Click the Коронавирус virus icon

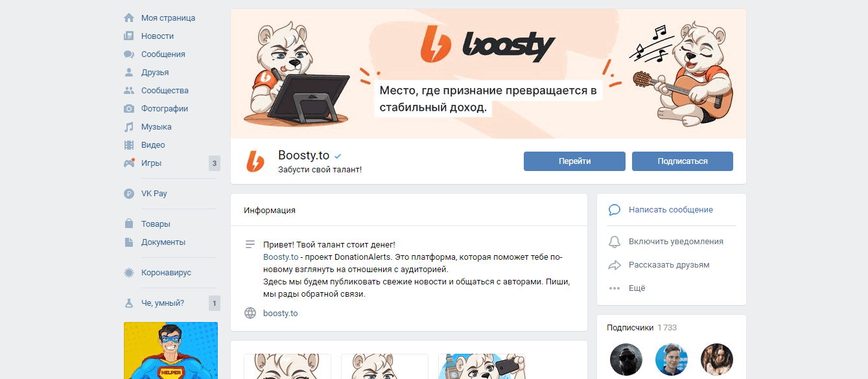129,273
